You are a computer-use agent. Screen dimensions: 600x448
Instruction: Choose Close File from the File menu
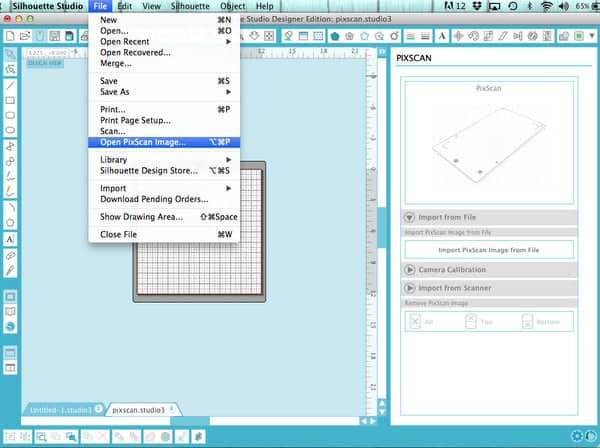click(x=164, y=235)
